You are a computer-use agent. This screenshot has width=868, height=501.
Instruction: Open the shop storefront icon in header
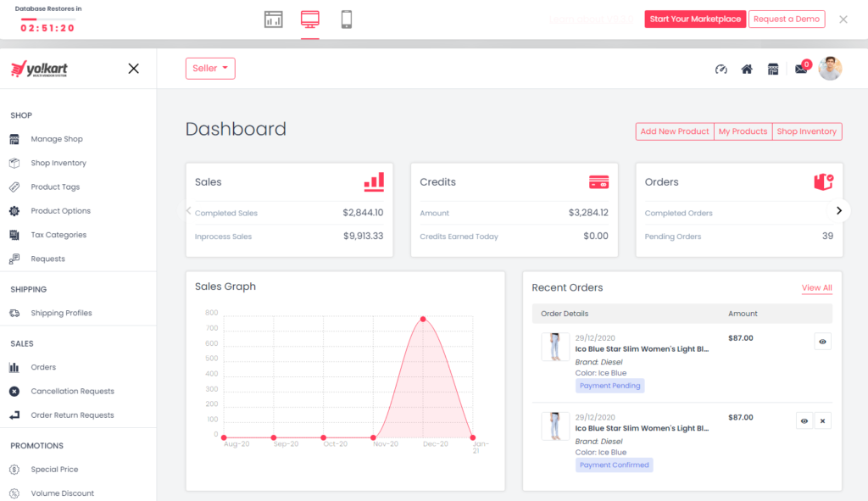click(x=773, y=70)
